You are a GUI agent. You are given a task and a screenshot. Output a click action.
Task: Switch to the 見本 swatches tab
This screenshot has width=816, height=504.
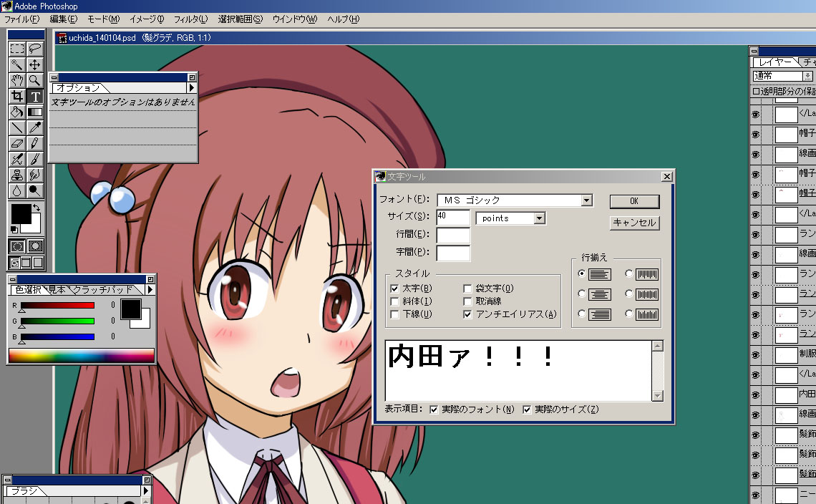(57, 289)
